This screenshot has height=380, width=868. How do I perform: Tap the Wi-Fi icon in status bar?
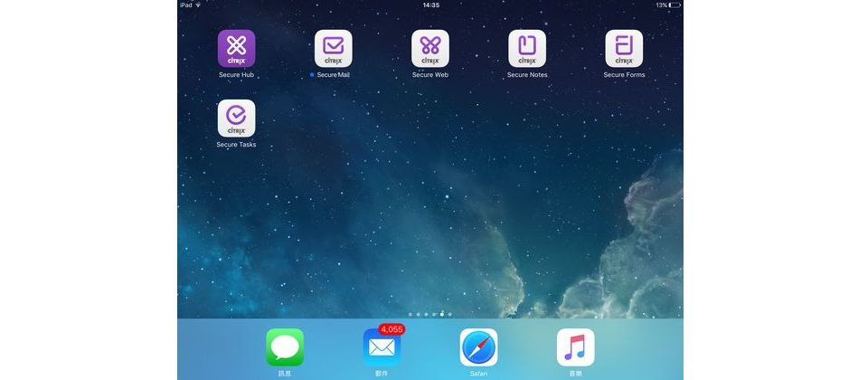tap(198, 5)
